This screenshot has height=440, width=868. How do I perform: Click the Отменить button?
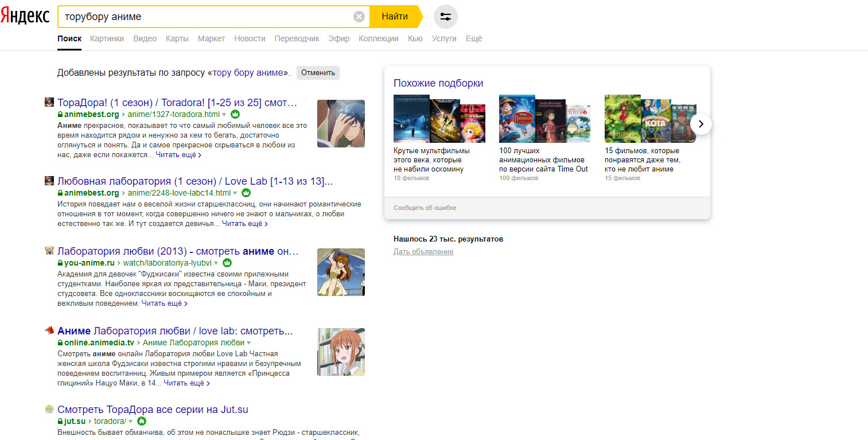click(x=318, y=73)
